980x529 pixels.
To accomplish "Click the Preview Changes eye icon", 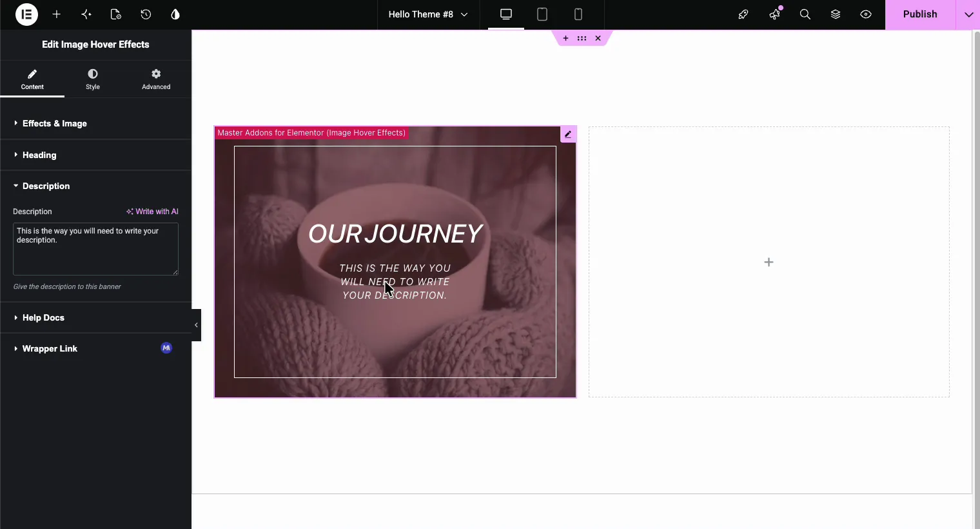I will (x=866, y=14).
